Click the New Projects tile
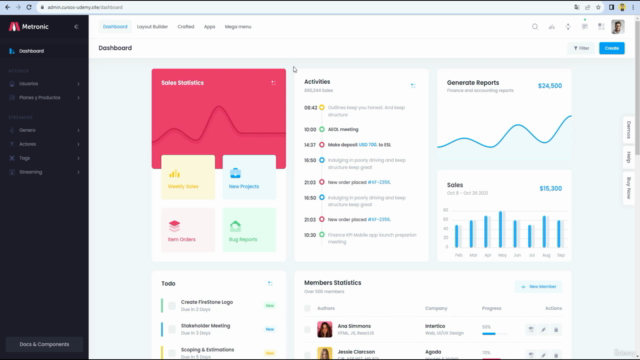The image size is (640, 360). pyautogui.click(x=249, y=177)
